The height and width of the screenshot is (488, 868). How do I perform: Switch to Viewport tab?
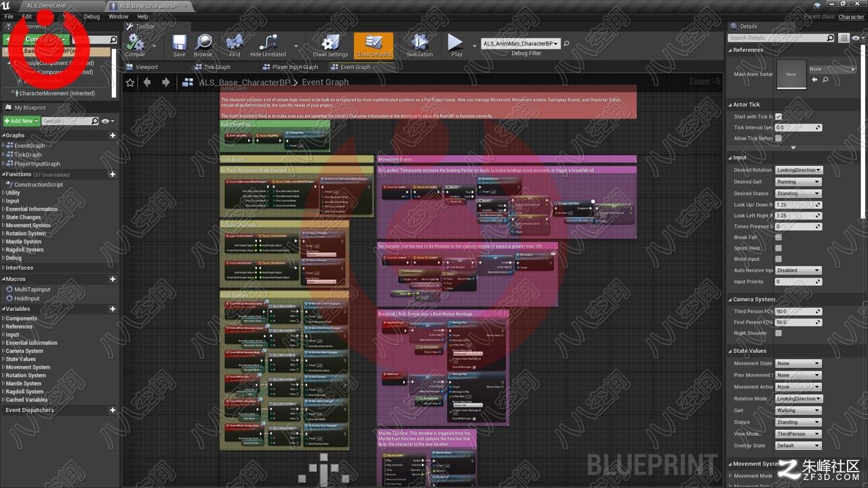click(146, 67)
